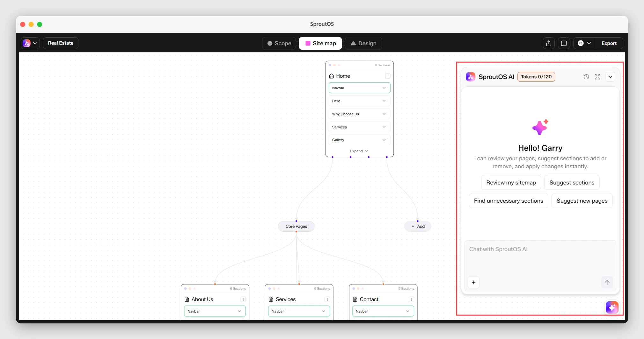Click the SproutOS AI sparkle logo icon
This screenshot has width=644, height=339.
tap(470, 76)
